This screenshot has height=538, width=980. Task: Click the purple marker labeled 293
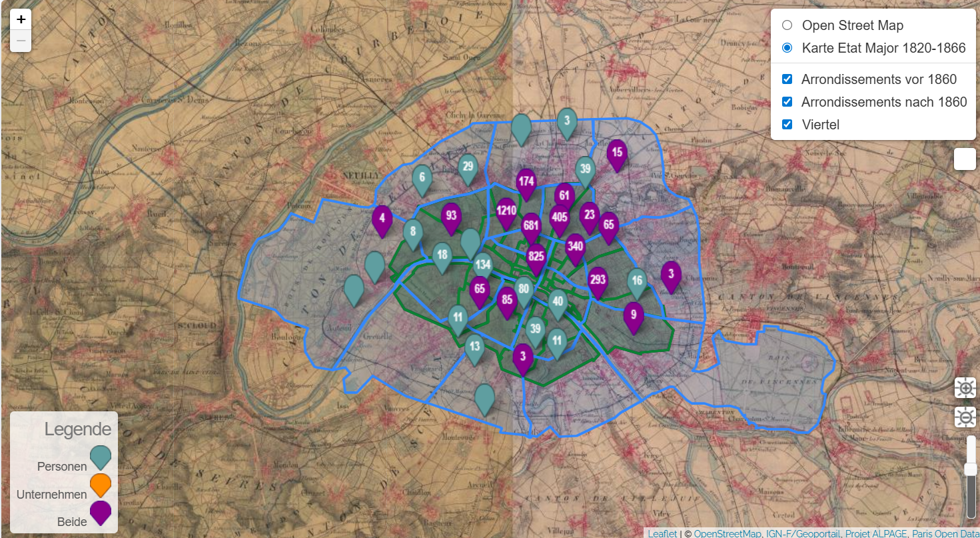click(598, 283)
